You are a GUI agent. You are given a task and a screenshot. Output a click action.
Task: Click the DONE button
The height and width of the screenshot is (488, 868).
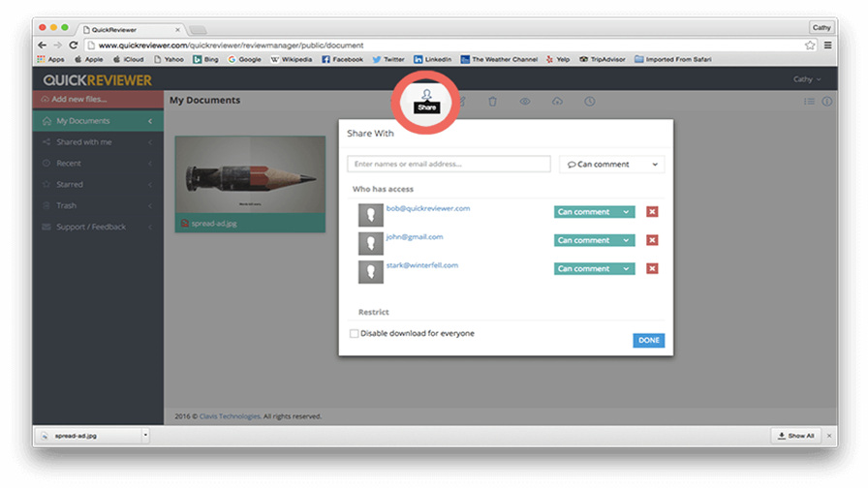tap(649, 340)
